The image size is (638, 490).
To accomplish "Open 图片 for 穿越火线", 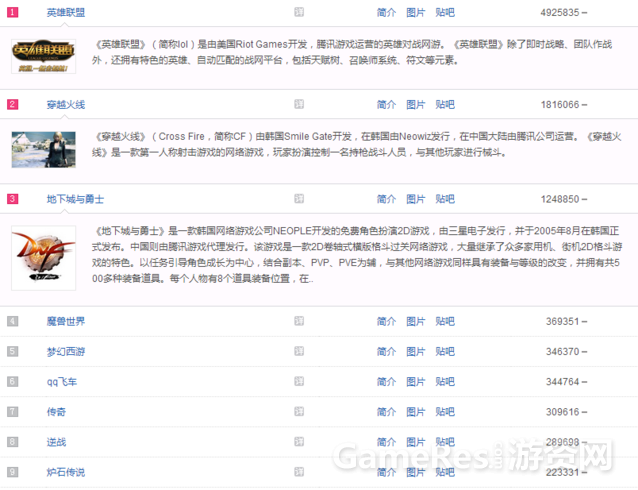I will pos(415,105).
